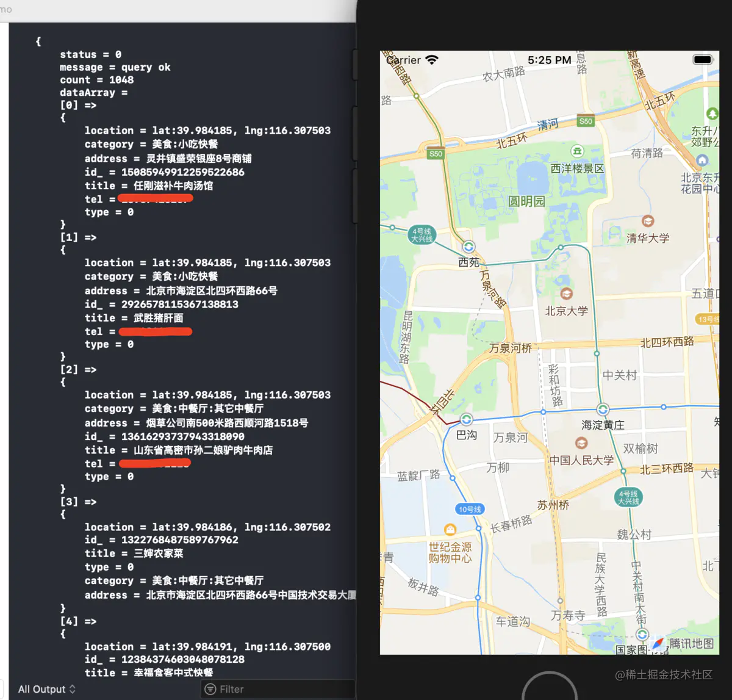
Task: Tap the 北三环西路 road label
Action: 667,469
